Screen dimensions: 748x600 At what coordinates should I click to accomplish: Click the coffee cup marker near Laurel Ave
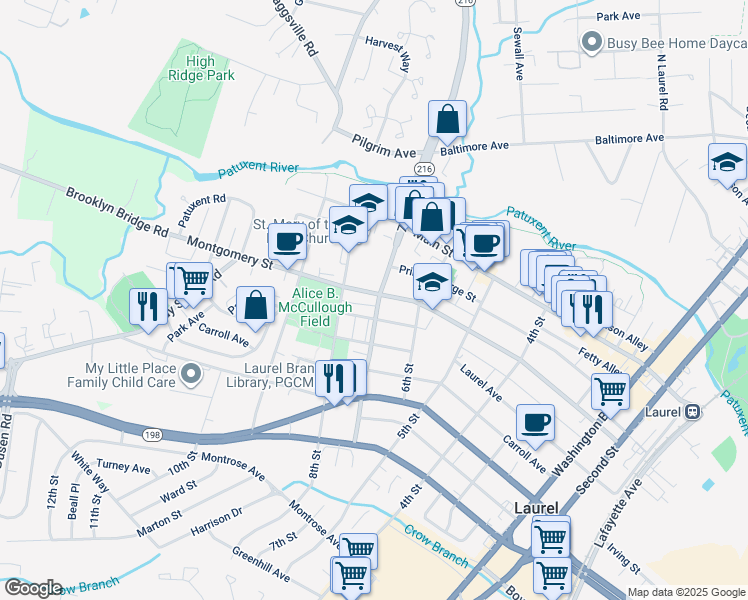click(535, 424)
